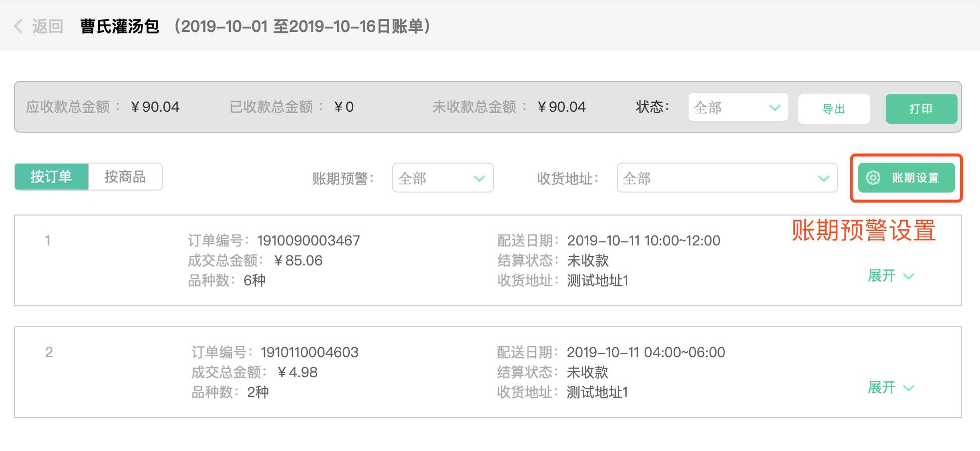Click the back arrow icon
The height and width of the screenshot is (451, 980).
tap(18, 26)
